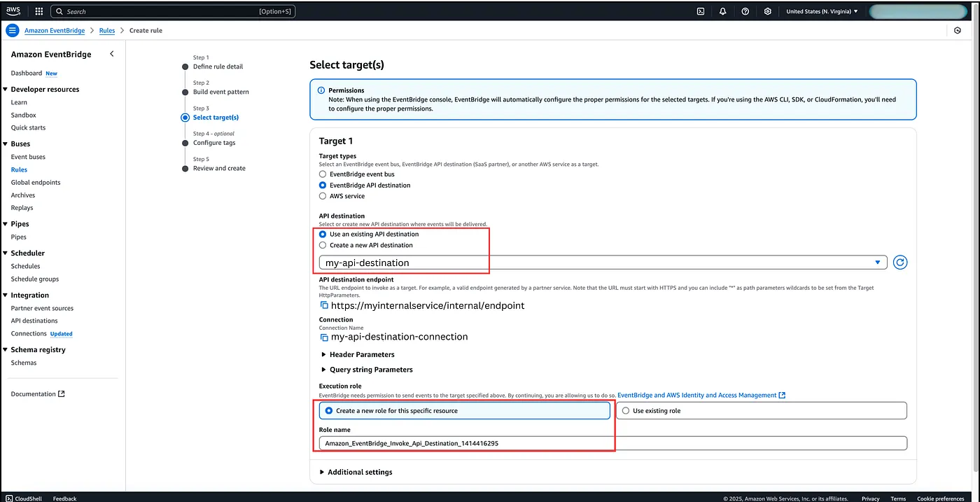Screen dimensions: 980x502
Task: Select EventBridge API destination target type
Action: tap(323, 185)
